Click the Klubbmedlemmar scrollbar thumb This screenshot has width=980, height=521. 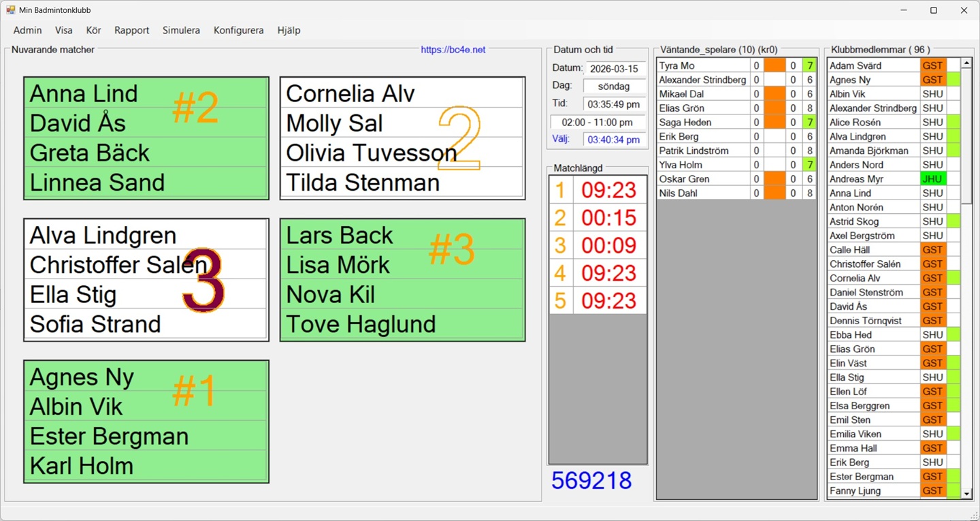click(x=966, y=136)
